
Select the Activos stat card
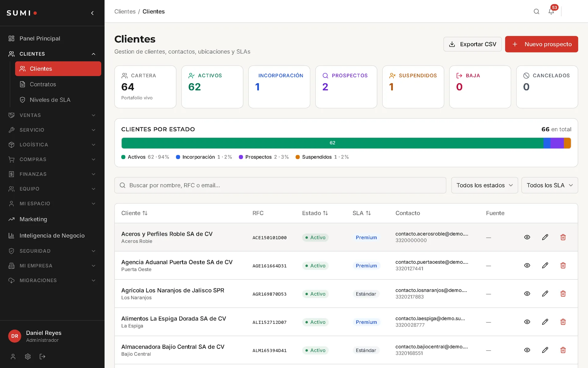212,87
